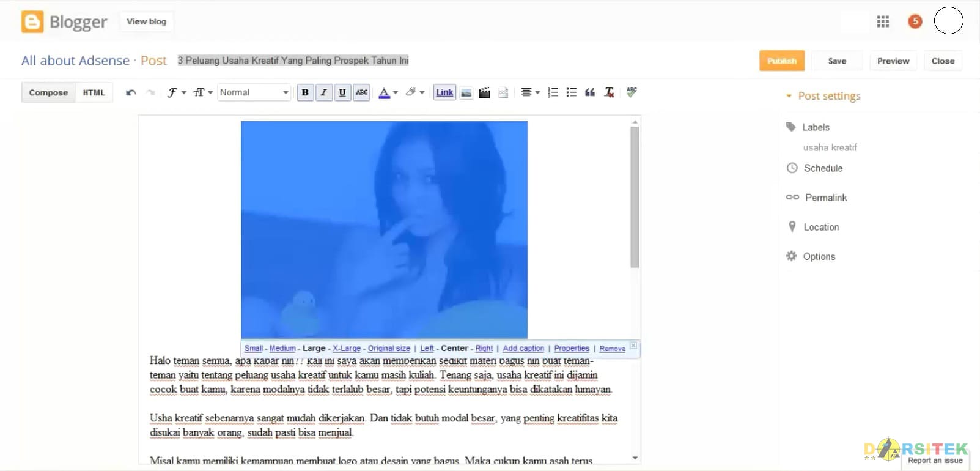
Task: Insert a video with the clapperboard icon
Action: coord(484,93)
